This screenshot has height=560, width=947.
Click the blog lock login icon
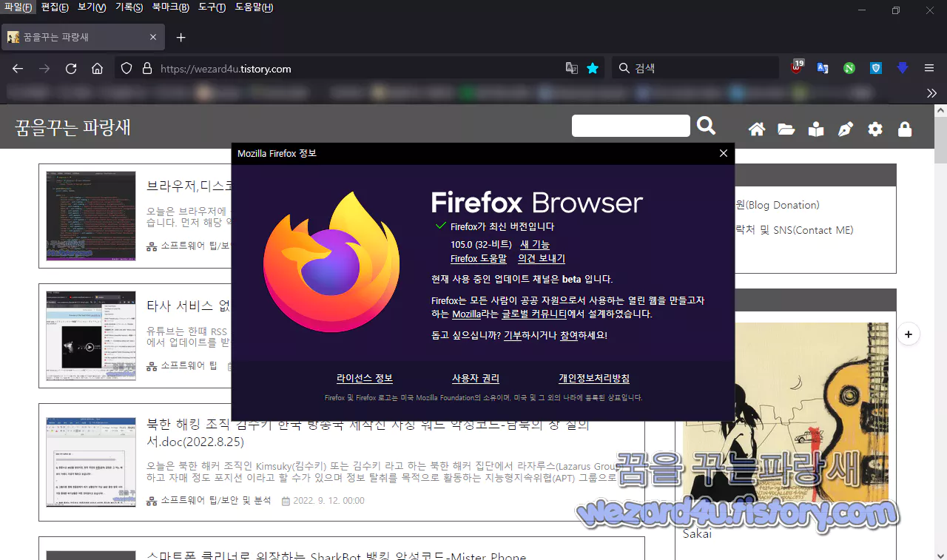(x=905, y=129)
